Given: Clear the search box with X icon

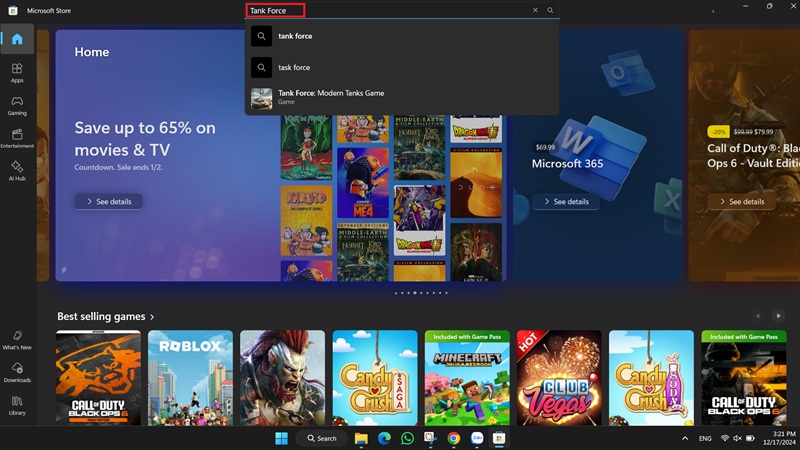Looking at the screenshot, I should [x=535, y=10].
